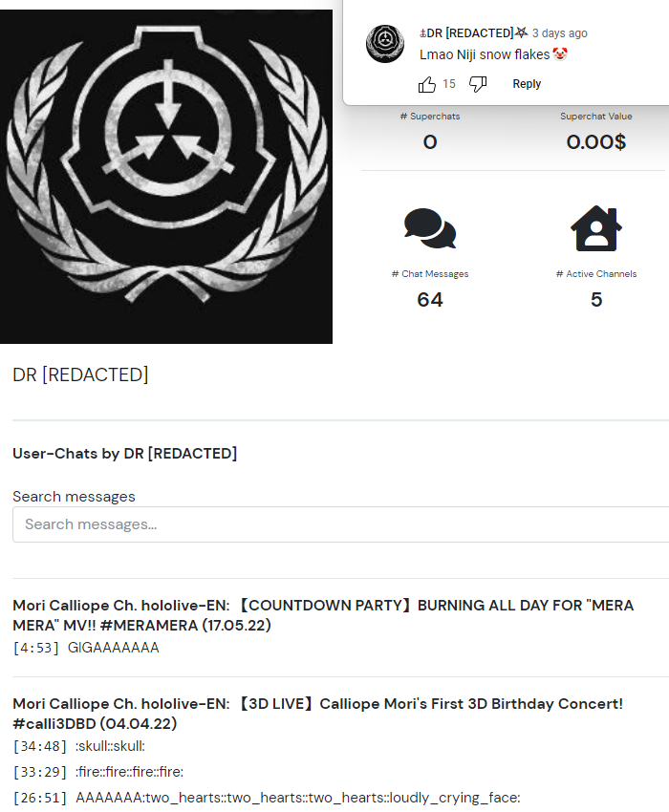Like the Niji snow flakes comment
Screen dimensions: 669x812
[427, 84]
